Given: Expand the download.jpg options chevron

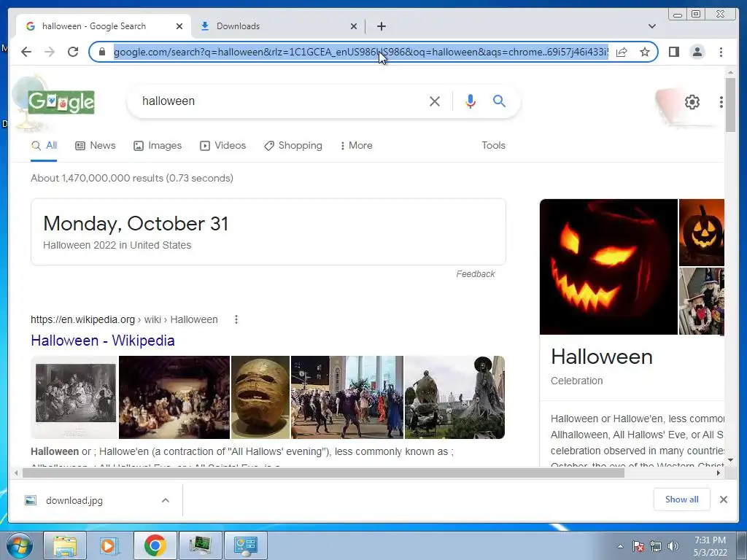Looking at the screenshot, I should [x=166, y=500].
